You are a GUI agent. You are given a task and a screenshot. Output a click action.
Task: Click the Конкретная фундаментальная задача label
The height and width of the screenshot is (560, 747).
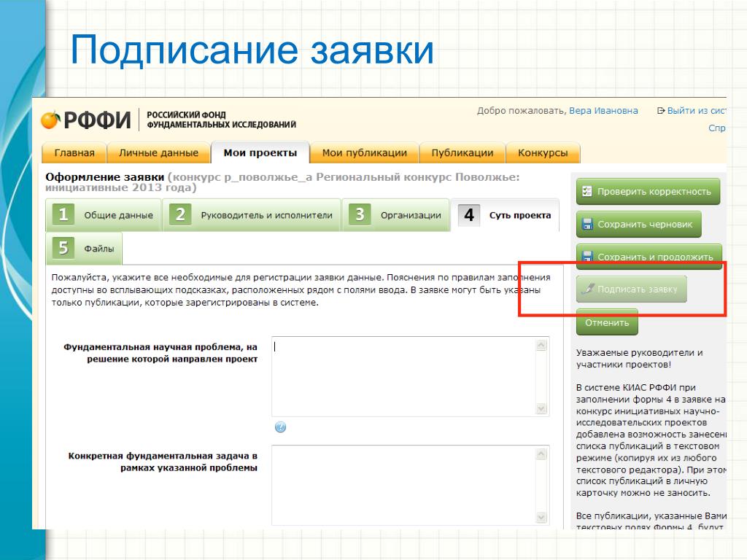pyautogui.click(x=163, y=462)
